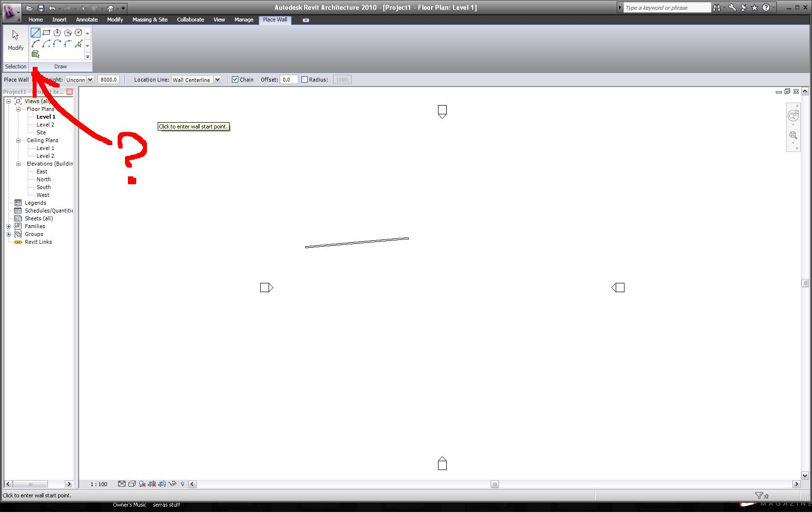
Task: Reveal hidden elements lightbulb icon
Action: 183,484
